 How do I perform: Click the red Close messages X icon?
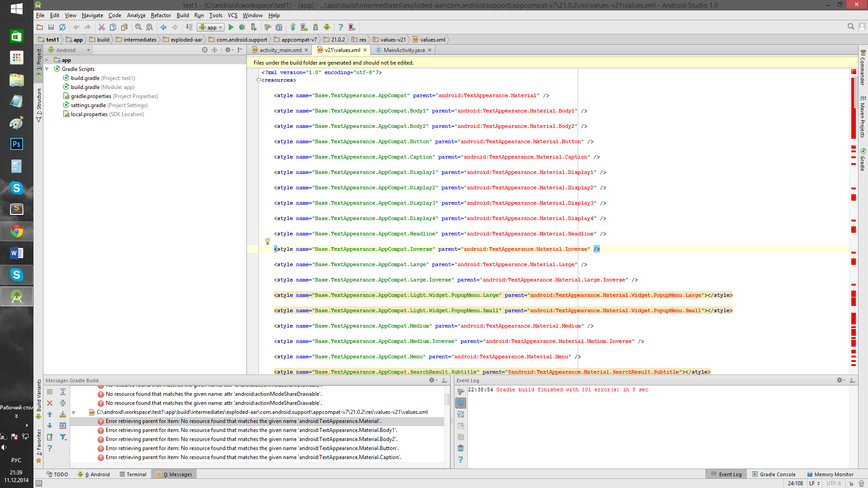pos(50,403)
